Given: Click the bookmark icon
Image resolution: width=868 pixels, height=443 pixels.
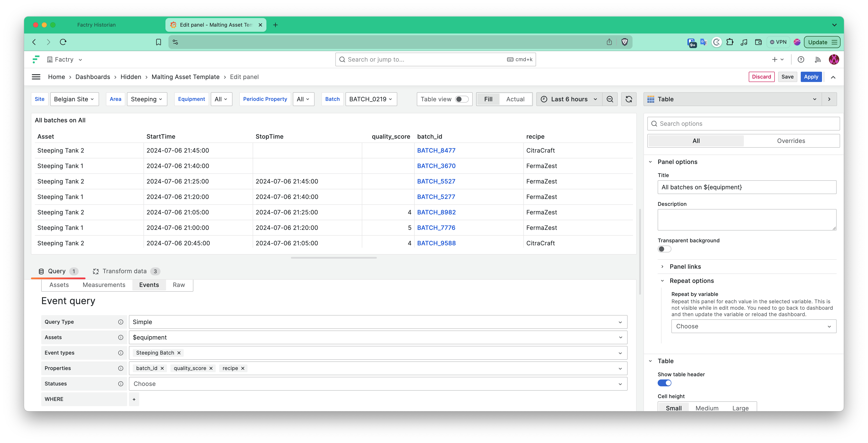Looking at the screenshot, I should 158,42.
